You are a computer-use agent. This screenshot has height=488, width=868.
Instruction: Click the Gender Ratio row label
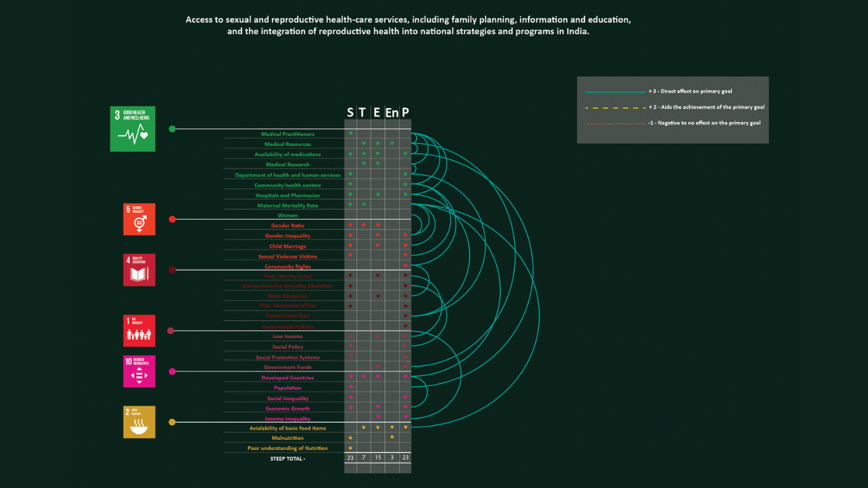coord(288,226)
